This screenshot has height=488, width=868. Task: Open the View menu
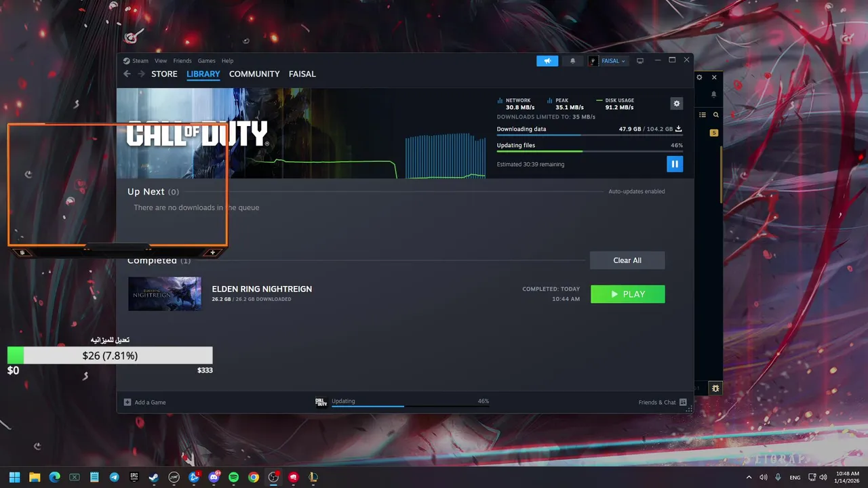(161, 61)
